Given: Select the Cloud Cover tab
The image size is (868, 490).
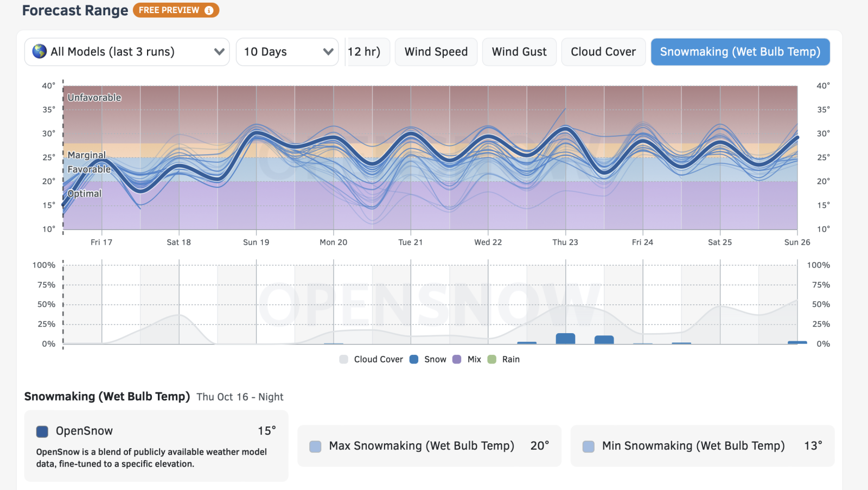Looking at the screenshot, I should click(603, 52).
